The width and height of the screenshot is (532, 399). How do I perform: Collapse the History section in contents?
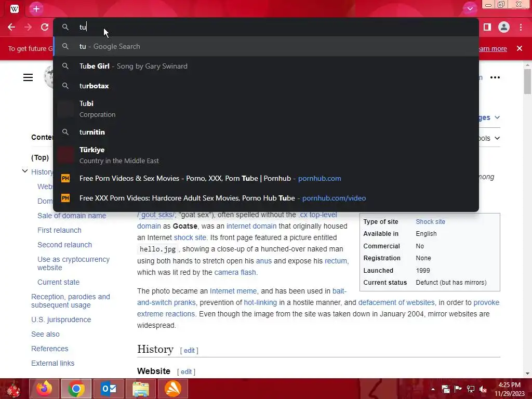pyautogui.click(x=25, y=171)
